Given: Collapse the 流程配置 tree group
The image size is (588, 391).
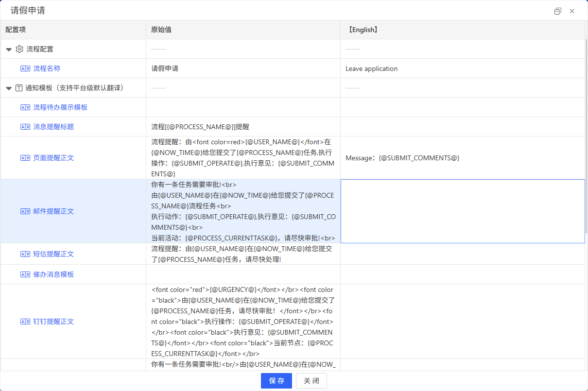Looking at the screenshot, I should [x=9, y=50].
